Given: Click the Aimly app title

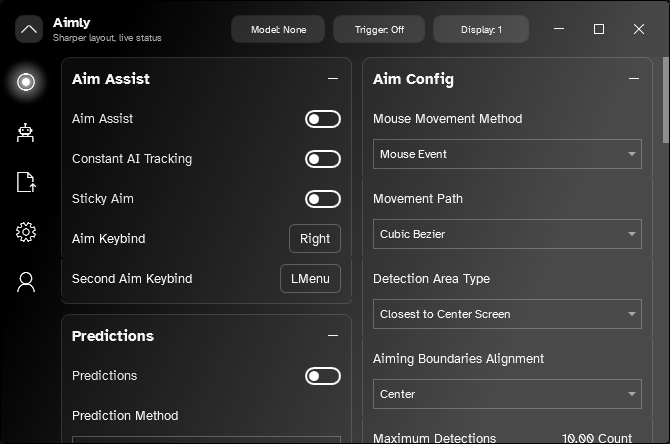Looking at the screenshot, I should [x=71, y=23].
